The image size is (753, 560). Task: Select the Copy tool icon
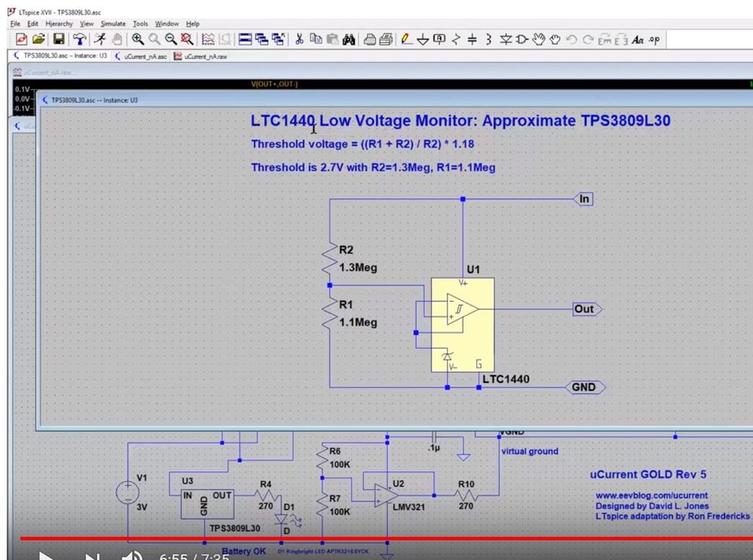pos(316,40)
